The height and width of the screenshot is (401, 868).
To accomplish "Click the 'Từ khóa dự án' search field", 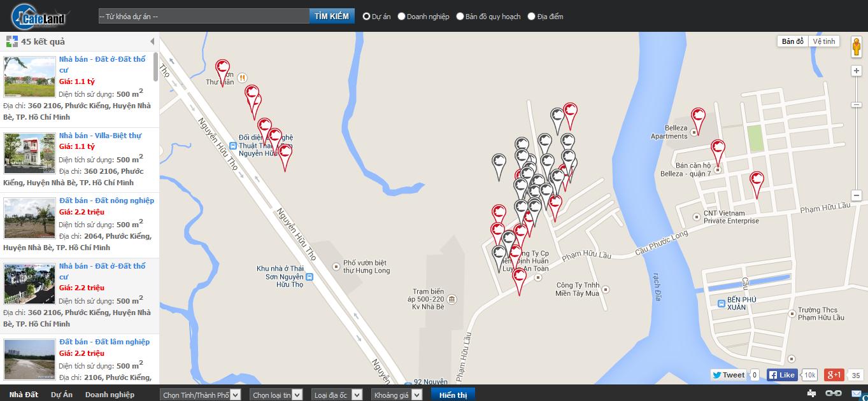I will click(204, 17).
